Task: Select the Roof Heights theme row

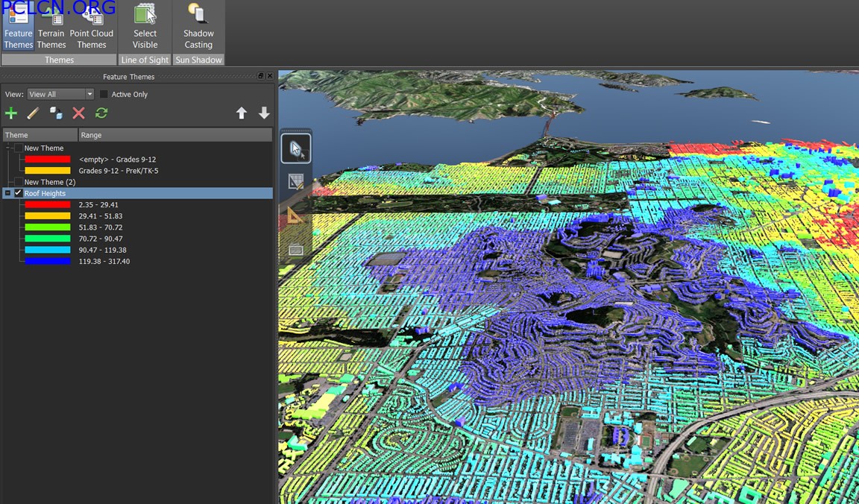Action: pyautogui.click(x=137, y=193)
